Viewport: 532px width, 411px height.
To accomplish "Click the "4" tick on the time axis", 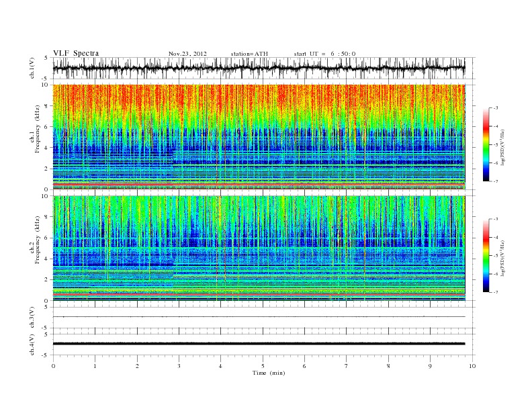I will [x=220, y=366].
